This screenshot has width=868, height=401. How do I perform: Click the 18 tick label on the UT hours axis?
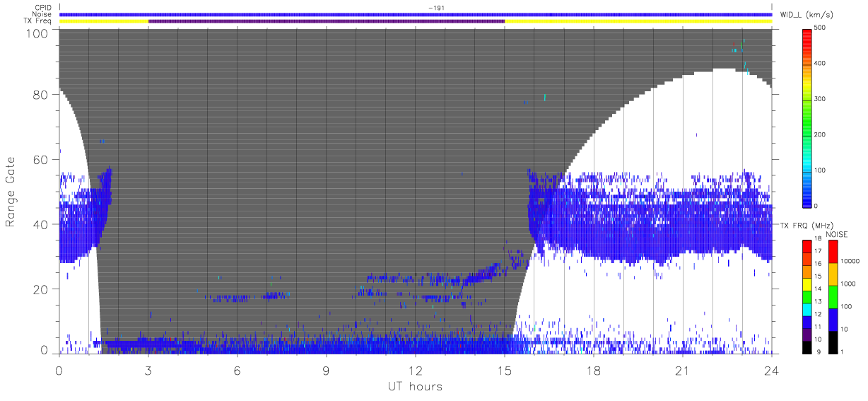[x=594, y=370]
